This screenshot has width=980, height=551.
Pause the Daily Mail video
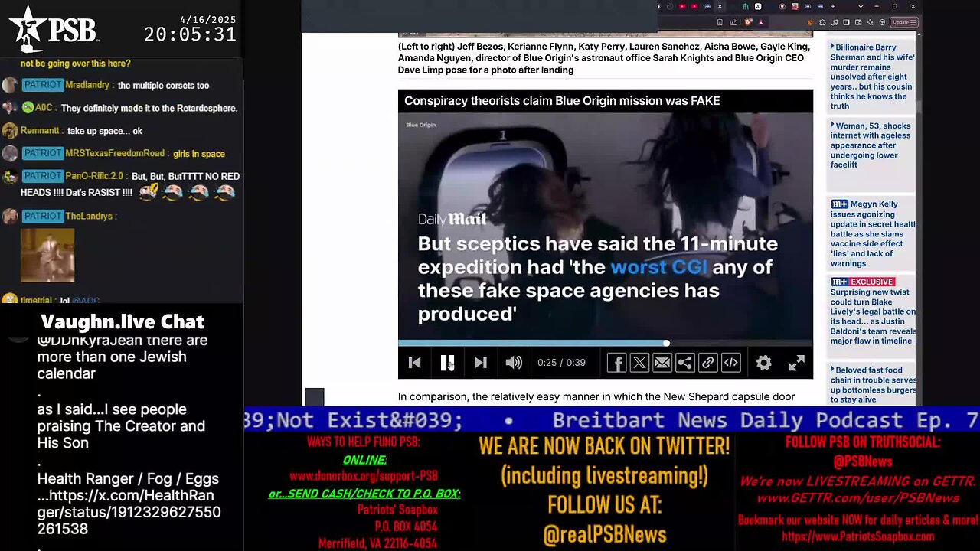click(x=448, y=363)
